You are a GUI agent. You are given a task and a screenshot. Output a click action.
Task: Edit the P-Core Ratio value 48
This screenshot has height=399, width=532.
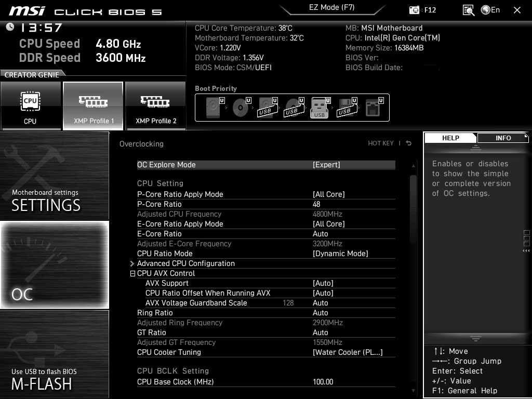(x=266, y=204)
